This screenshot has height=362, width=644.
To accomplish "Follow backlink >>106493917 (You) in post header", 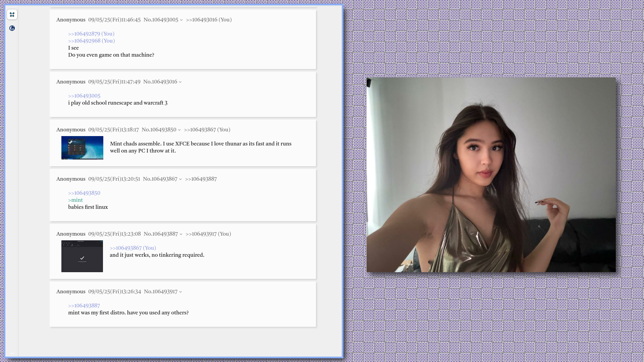I will click(x=208, y=234).
